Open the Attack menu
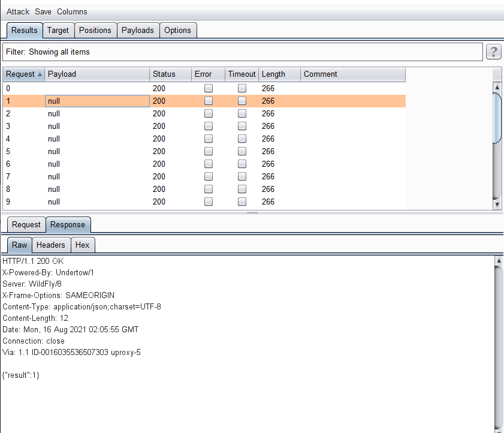This screenshot has height=433, width=504. (x=17, y=11)
